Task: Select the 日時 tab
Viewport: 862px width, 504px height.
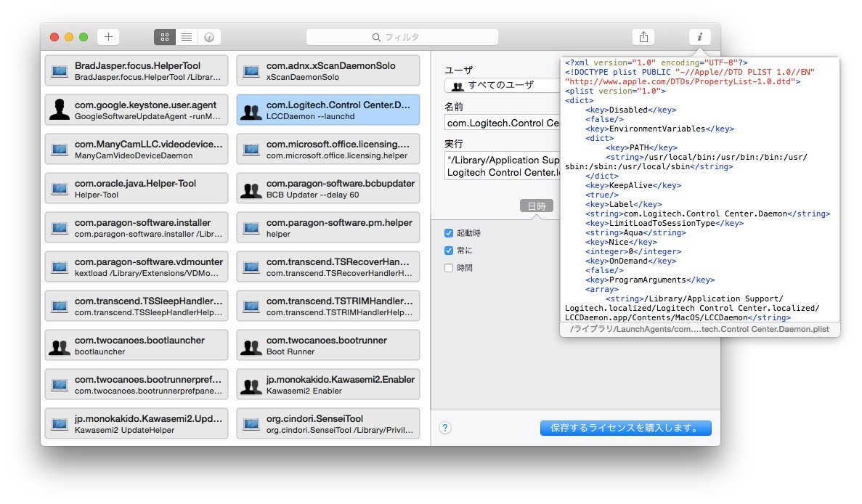Action: pyautogui.click(x=537, y=206)
